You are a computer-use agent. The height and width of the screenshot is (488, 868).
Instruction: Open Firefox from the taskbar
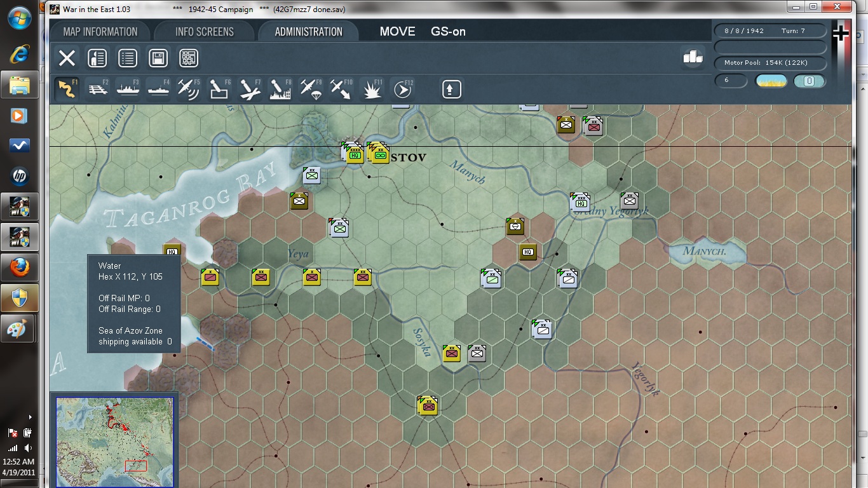click(20, 268)
